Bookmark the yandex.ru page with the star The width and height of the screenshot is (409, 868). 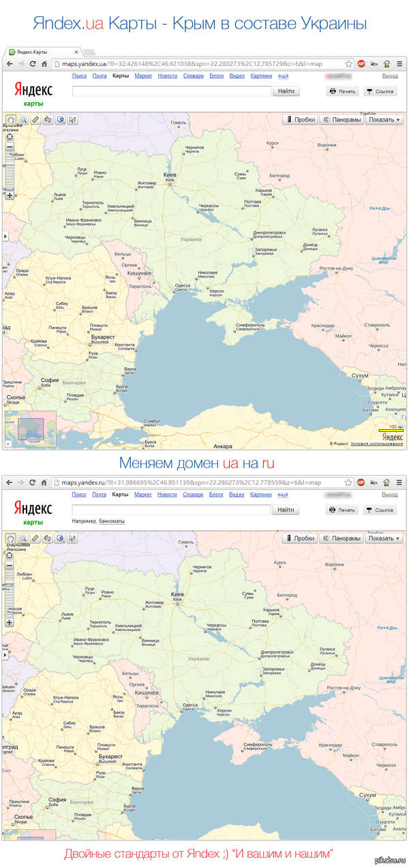tap(348, 482)
